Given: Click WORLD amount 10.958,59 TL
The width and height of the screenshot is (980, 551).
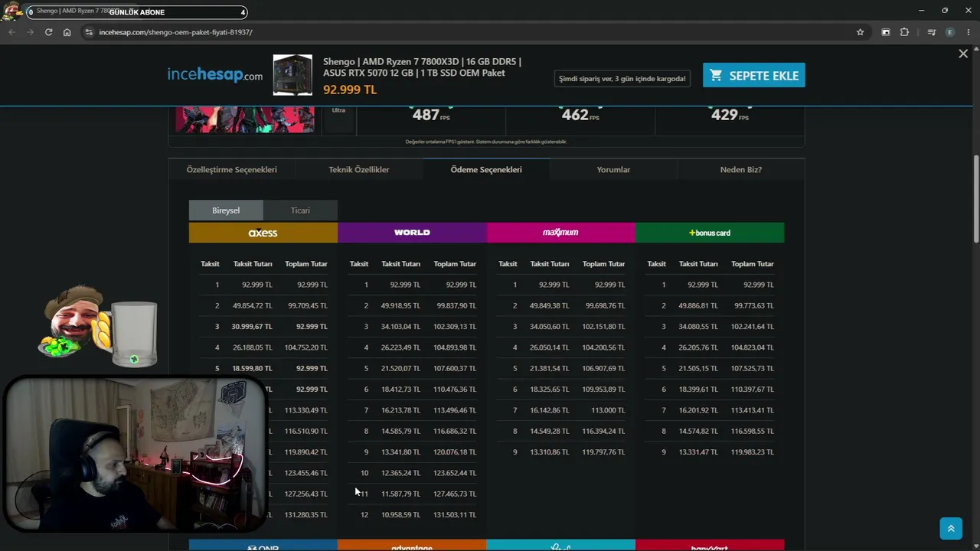Looking at the screenshot, I should tap(401, 515).
